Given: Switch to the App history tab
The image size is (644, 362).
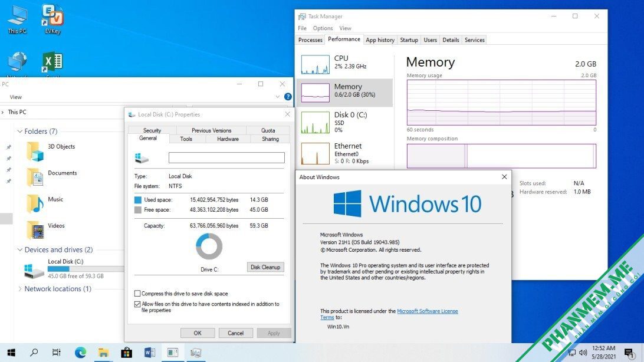Looking at the screenshot, I should pyautogui.click(x=380, y=40).
